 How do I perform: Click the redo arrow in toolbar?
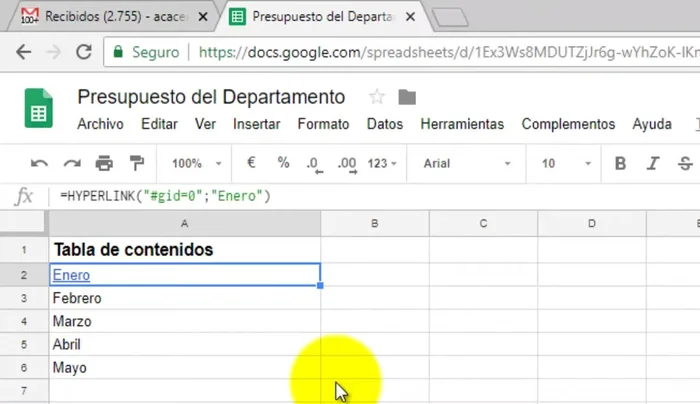[x=72, y=164]
